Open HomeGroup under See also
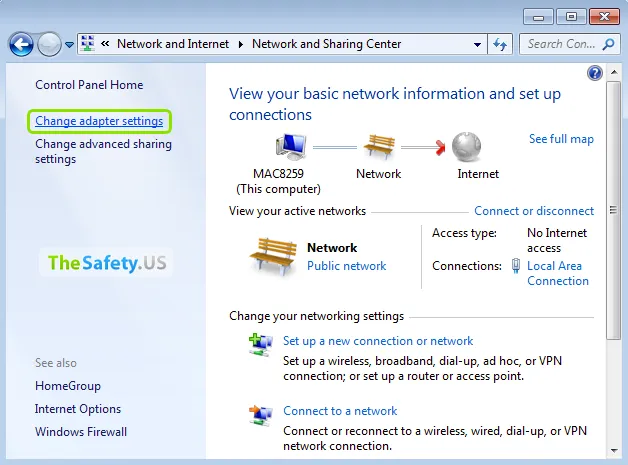The width and height of the screenshot is (628, 465). coord(68,386)
